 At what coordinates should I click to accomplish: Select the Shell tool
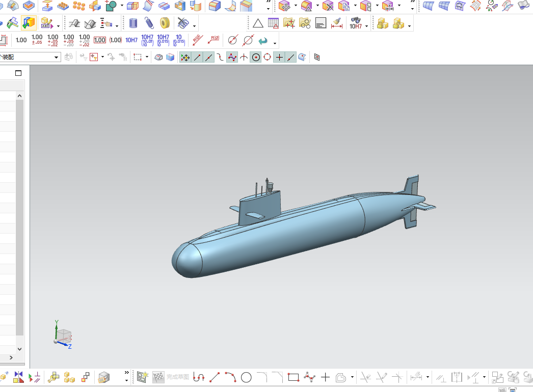coord(180,6)
